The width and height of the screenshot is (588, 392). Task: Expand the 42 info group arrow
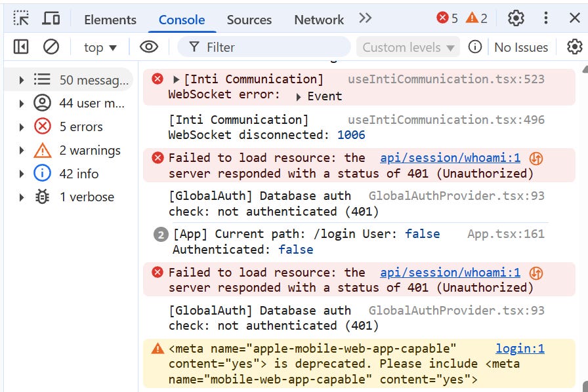[x=22, y=174]
